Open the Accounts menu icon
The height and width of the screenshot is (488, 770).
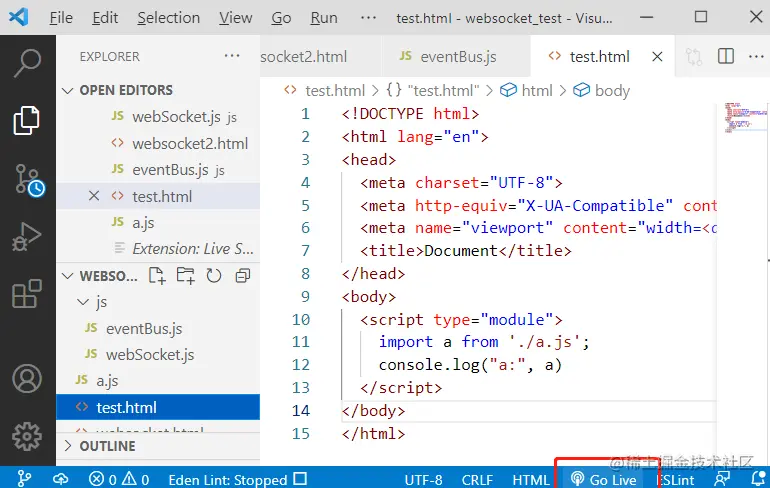pyautogui.click(x=27, y=379)
